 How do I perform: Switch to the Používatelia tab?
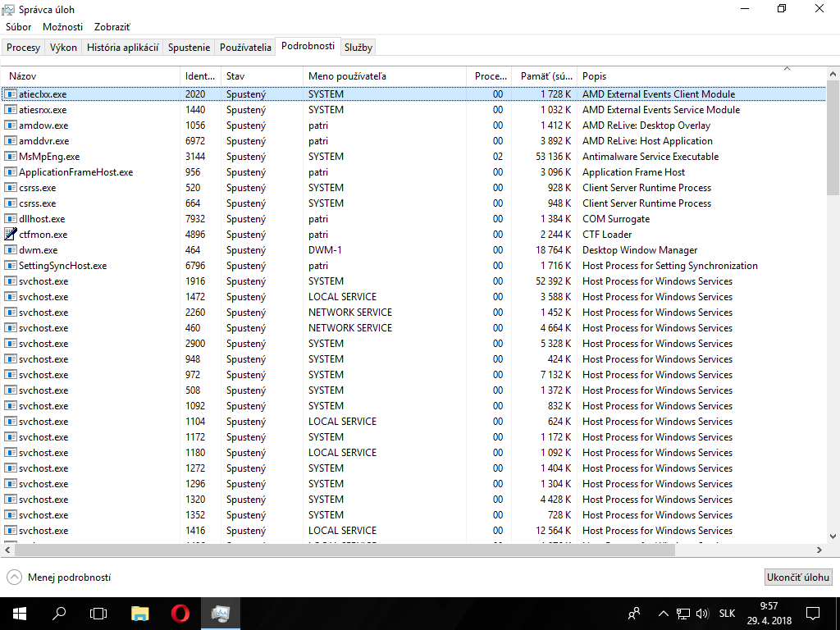245,47
